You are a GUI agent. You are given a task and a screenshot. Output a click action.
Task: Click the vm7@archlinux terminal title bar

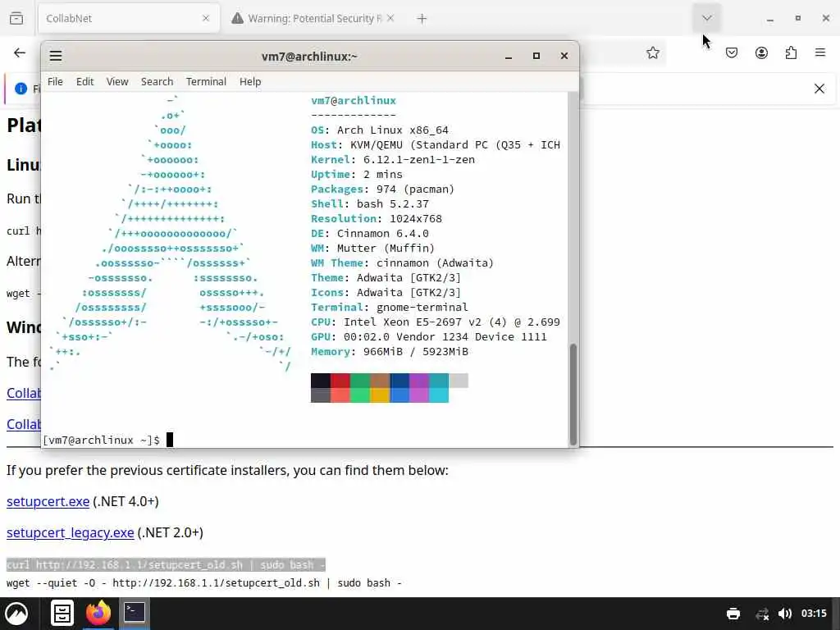(309, 57)
